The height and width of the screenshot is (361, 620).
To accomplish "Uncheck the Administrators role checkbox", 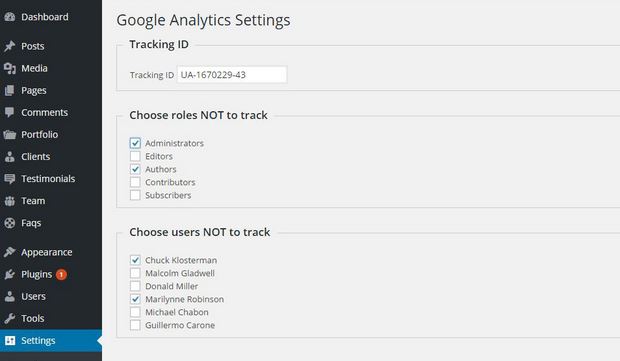I will (135, 143).
